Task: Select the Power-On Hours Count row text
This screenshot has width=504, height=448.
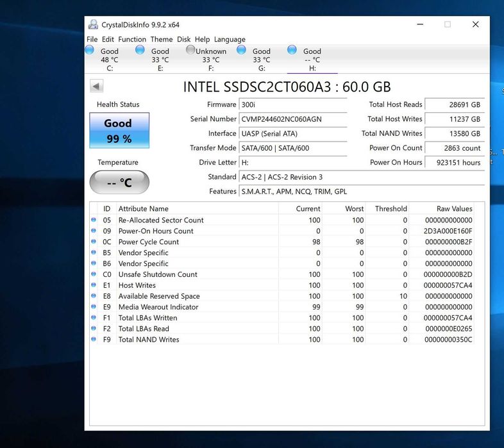Action: tap(156, 231)
